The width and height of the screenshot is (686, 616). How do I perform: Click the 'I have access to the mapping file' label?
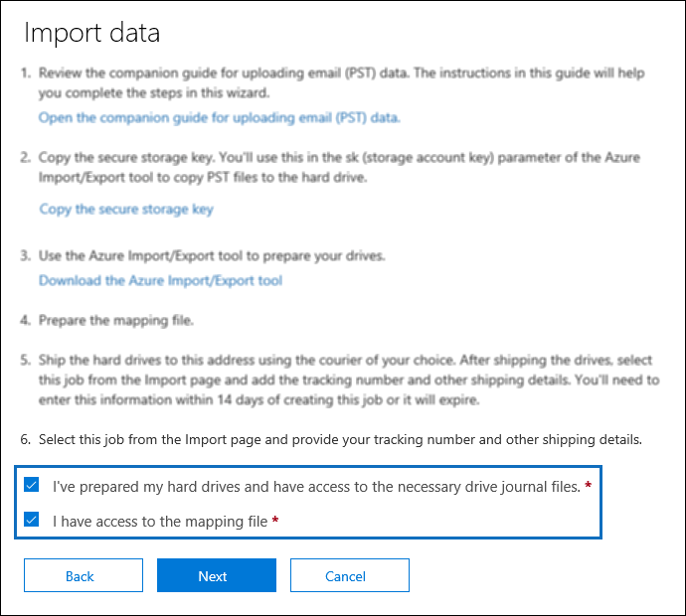(160, 520)
